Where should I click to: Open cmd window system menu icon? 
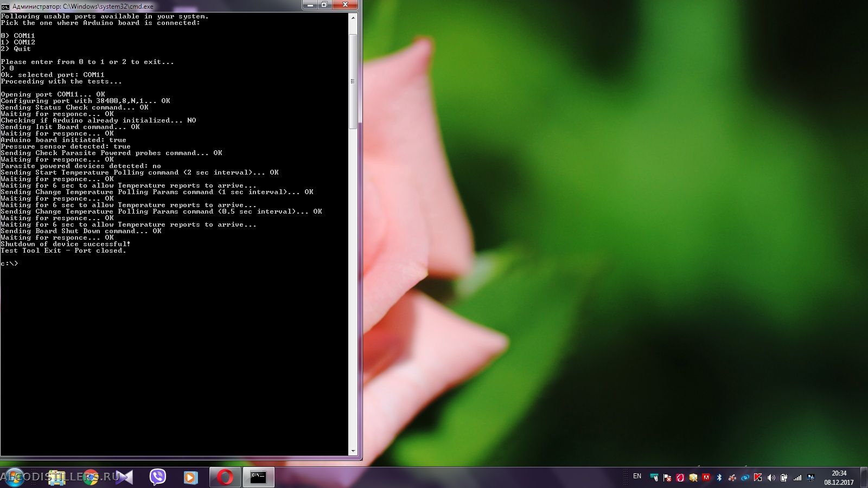tap(5, 6)
